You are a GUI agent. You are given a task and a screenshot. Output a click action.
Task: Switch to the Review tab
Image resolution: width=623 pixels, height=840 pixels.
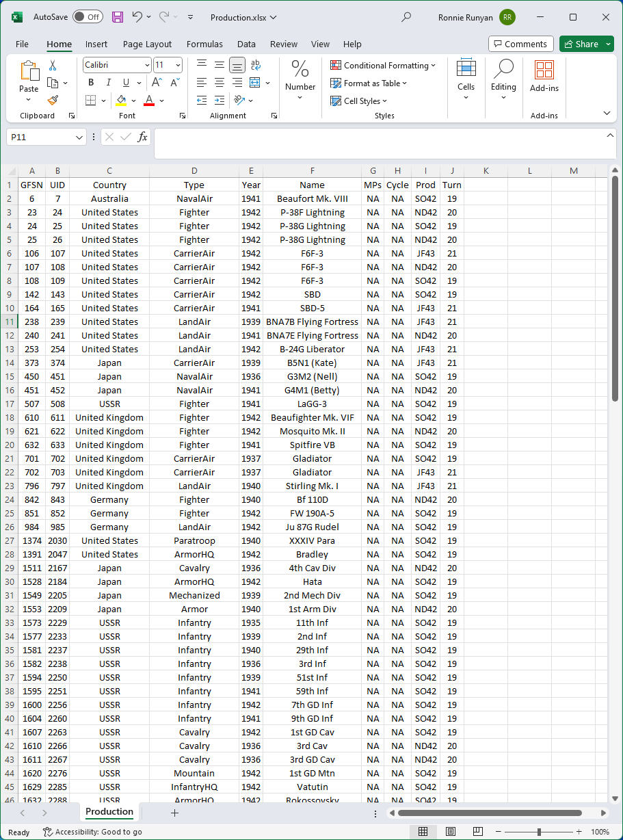coord(284,44)
